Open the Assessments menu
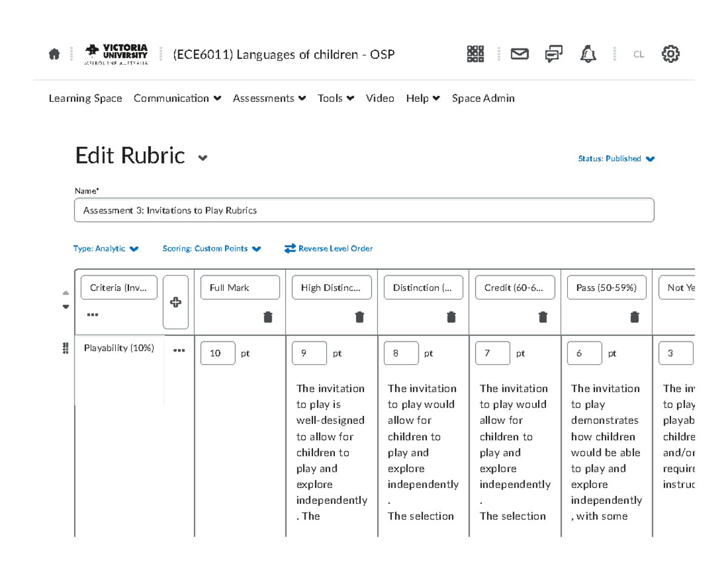Viewport: 728px width, 562px height. coord(269,98)
